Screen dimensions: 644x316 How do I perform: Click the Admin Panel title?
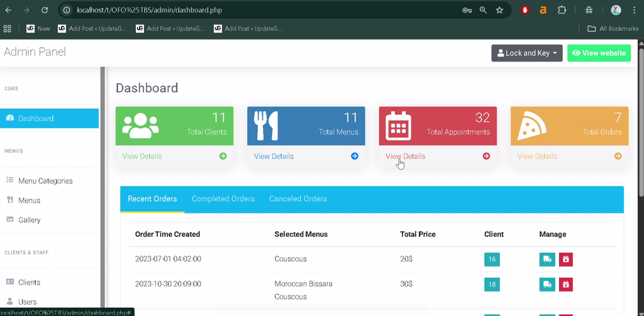point(35,52)
